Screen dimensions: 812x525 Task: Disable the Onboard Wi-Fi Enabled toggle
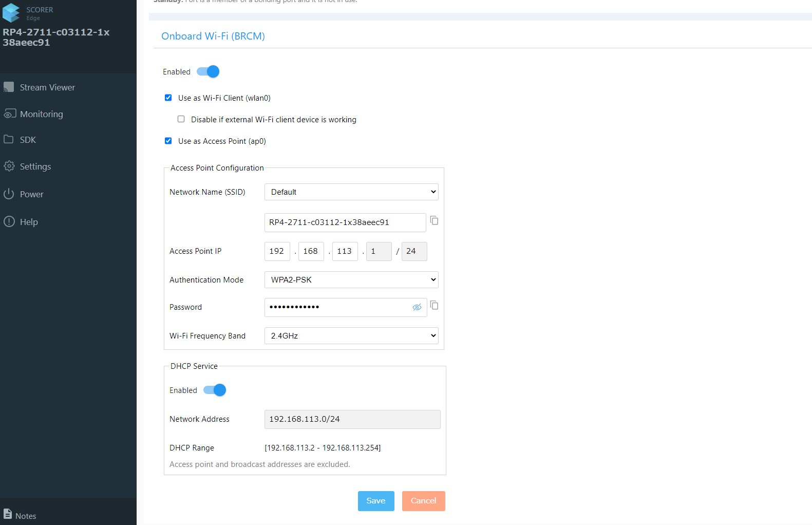coord(209,72)
